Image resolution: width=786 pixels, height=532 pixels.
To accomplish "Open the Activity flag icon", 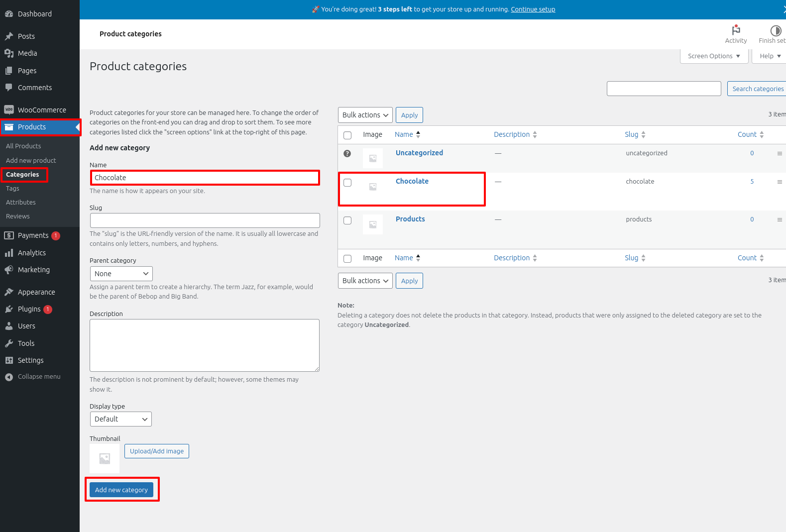I will coord(736,30).
